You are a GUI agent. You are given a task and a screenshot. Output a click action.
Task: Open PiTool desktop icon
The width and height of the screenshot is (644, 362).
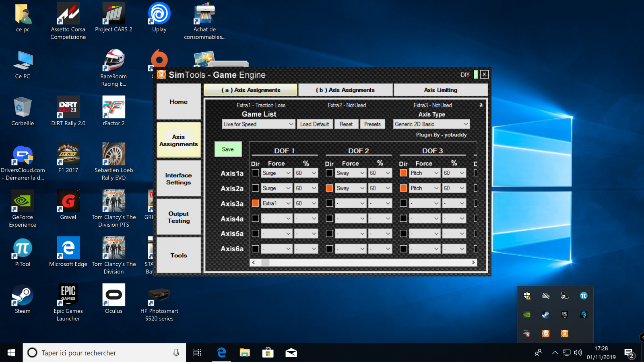tap(23, 252)
